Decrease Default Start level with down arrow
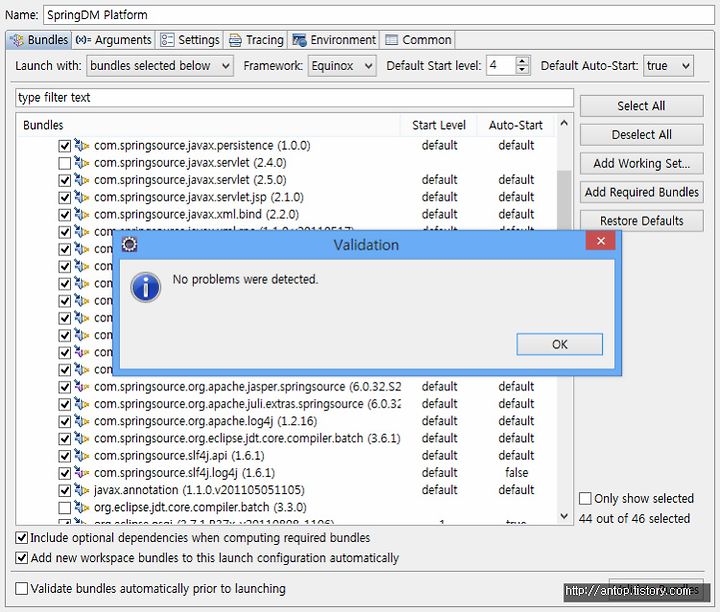The height and width of the screenshot is (612, 720). coord(522,70)
